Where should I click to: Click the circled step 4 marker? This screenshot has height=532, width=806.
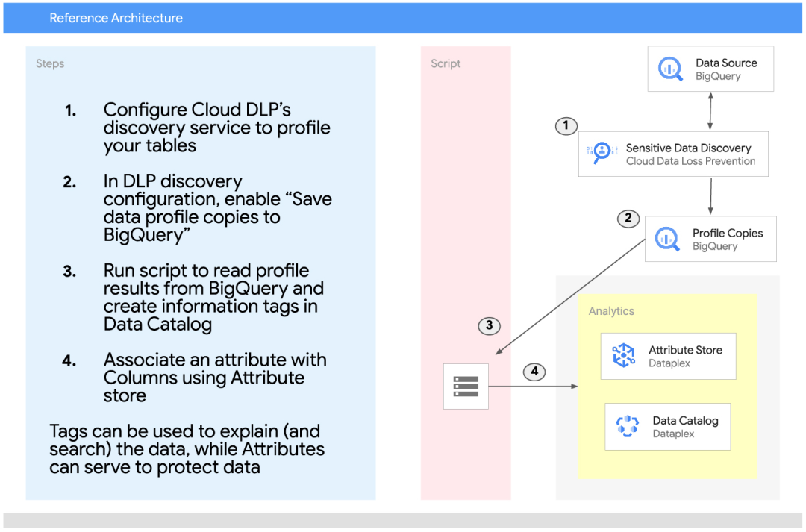(x=534, y=371)
